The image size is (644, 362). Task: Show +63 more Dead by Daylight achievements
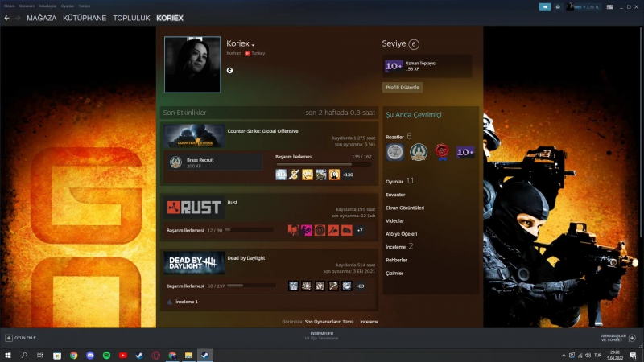(360, 286)
